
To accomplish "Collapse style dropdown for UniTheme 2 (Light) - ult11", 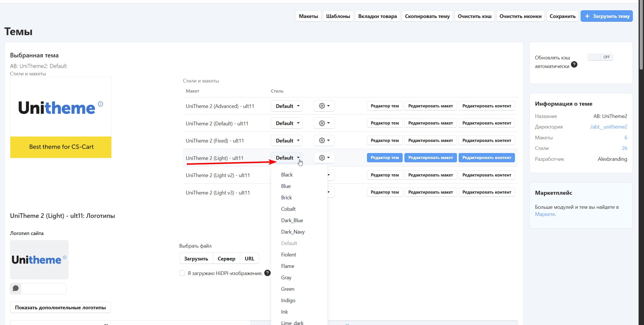I will click(286, 158).
